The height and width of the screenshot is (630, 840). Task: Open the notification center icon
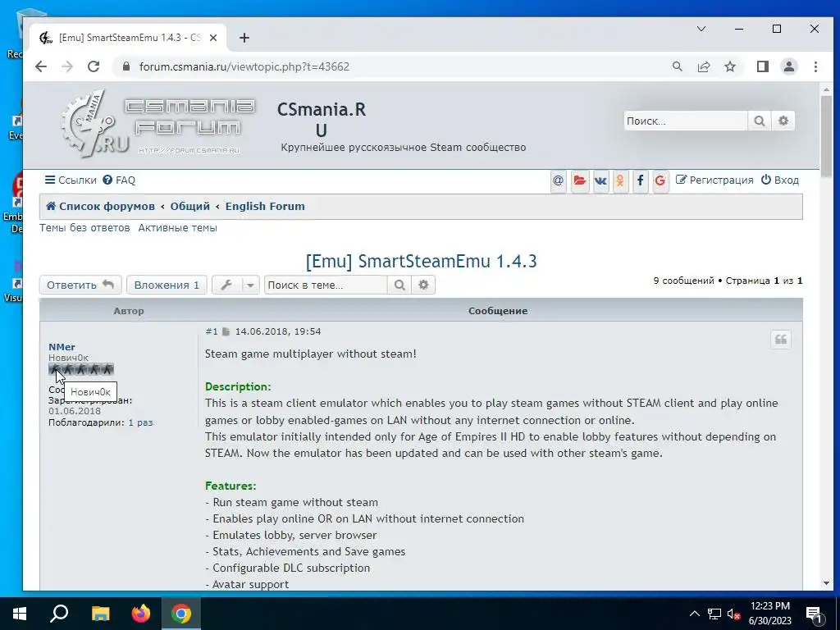(813, 614)
